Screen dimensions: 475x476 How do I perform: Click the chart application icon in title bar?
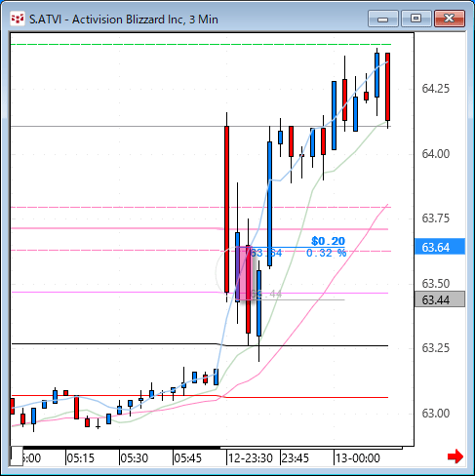pos(18,19)
